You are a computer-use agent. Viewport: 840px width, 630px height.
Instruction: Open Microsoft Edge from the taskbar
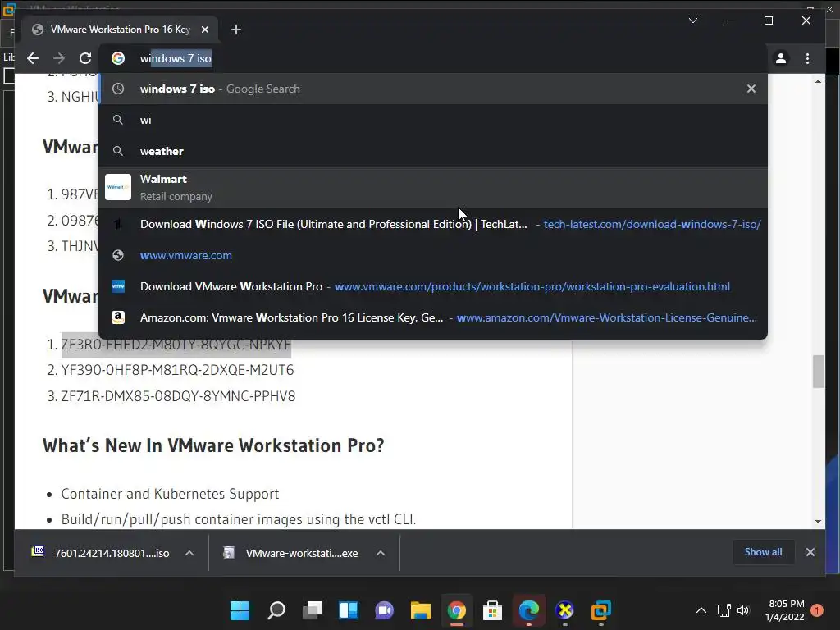tap(529, 610)
